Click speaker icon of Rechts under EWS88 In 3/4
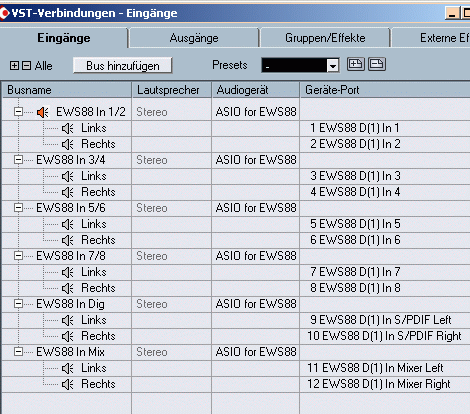470x414 pixels. tap(68, 192)
